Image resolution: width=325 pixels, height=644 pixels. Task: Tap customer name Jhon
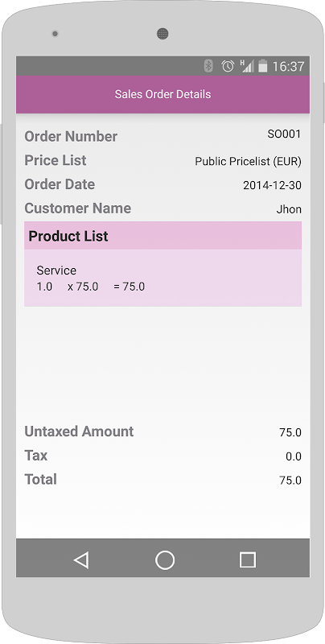[x=289, y=209]
